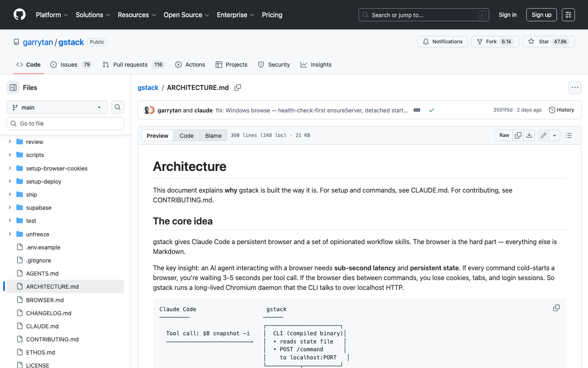Expand the unfreeze folder chevron
The width and height of the screenshot is (588, 368).
pyautogui.click(x=10, y=234)
